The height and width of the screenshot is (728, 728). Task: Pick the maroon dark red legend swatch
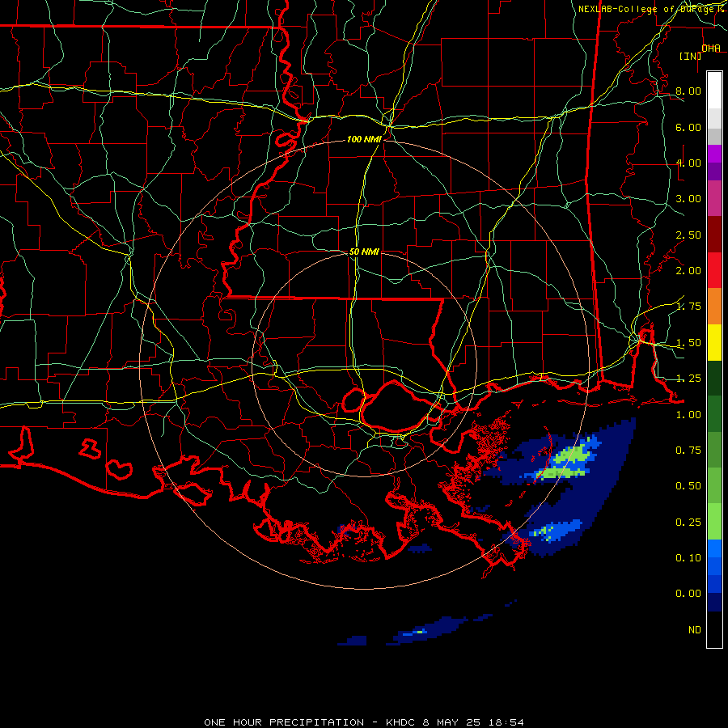(x=714, y=235)
